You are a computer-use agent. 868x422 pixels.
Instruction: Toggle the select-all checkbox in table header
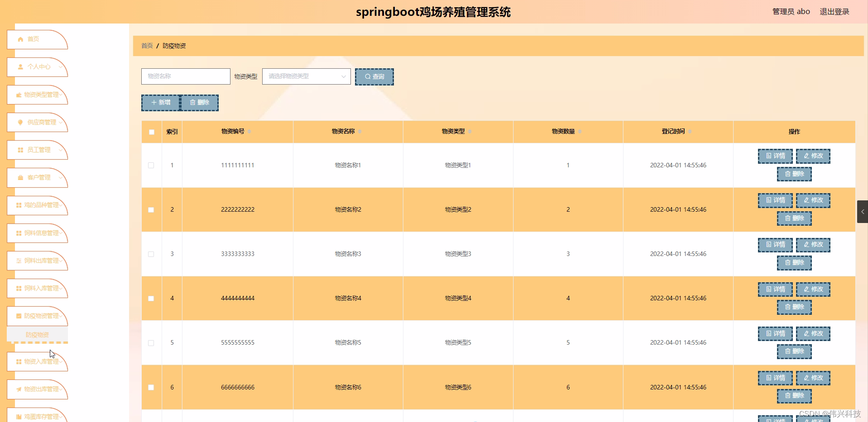(151, 132)
